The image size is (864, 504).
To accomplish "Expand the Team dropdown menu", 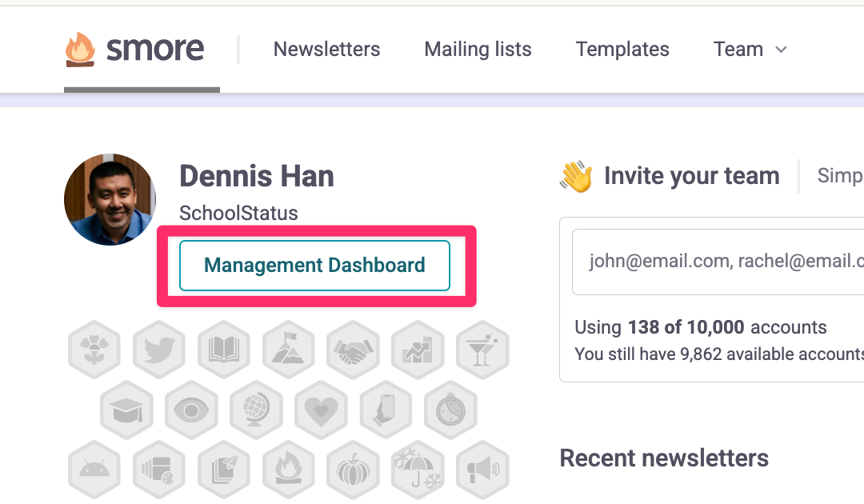I will pos(750,50).
